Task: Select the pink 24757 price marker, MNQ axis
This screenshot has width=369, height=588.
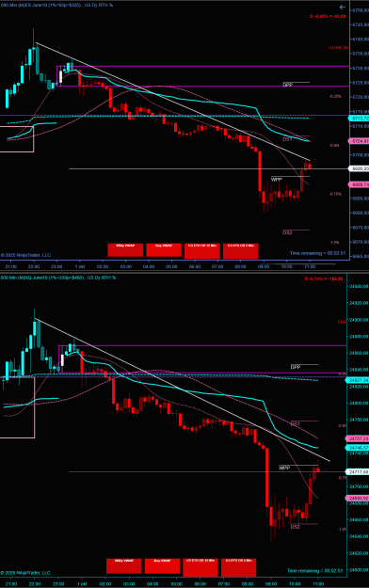Action: coord(358,438)
